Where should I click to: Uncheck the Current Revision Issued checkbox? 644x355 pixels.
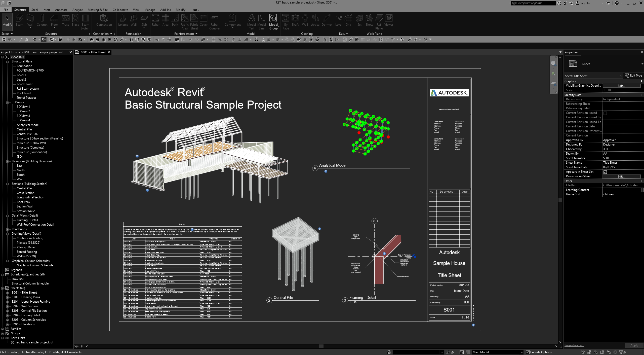click(x=605, y=113)
